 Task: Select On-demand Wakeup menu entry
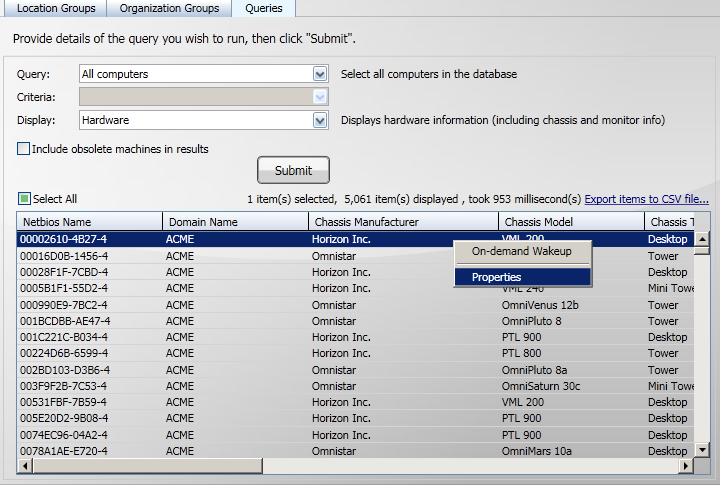[521, 251]
